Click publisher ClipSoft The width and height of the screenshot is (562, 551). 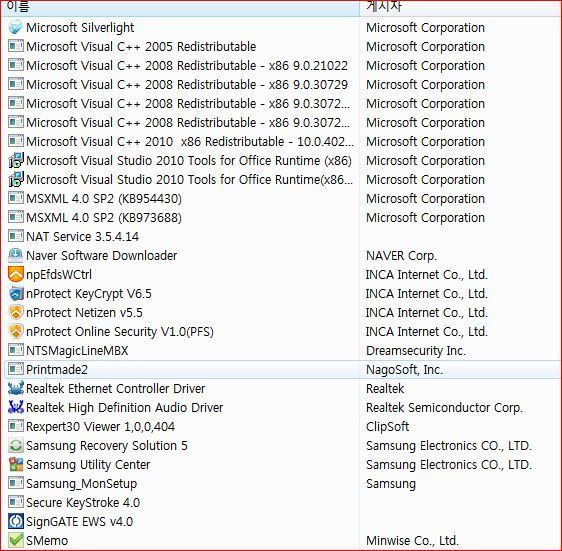(387, 427)
